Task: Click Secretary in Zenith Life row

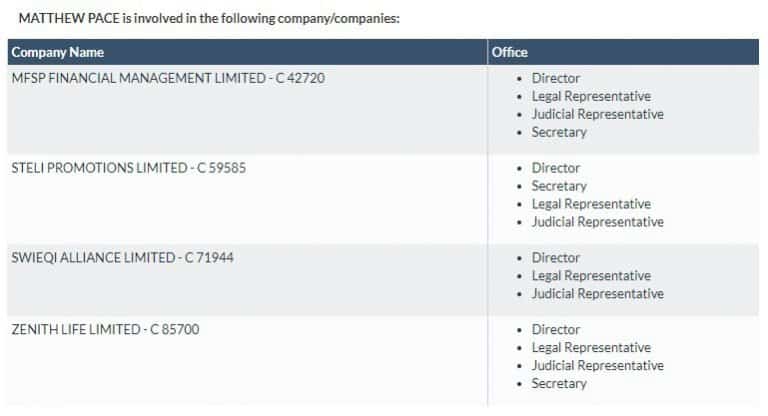Action: coord(559,383)
